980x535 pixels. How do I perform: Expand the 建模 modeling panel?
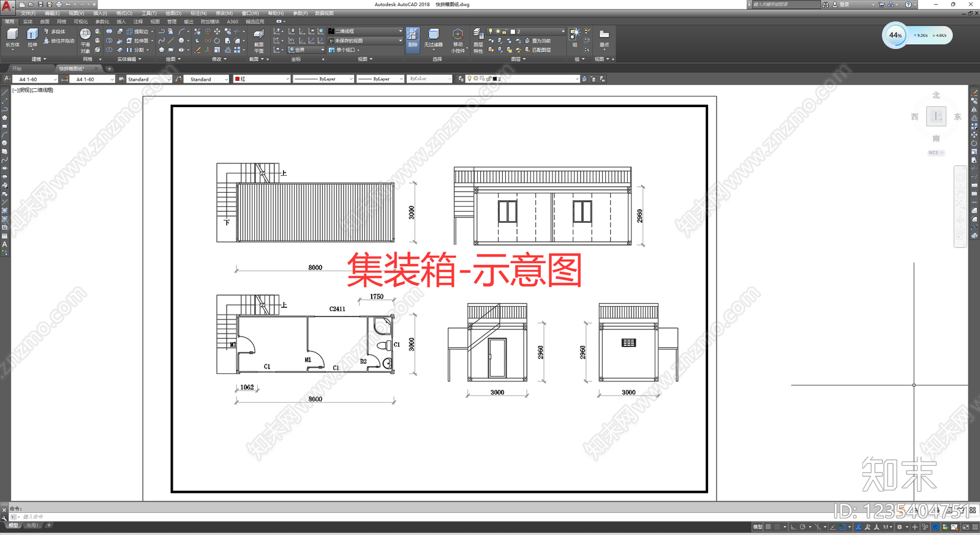39,59
